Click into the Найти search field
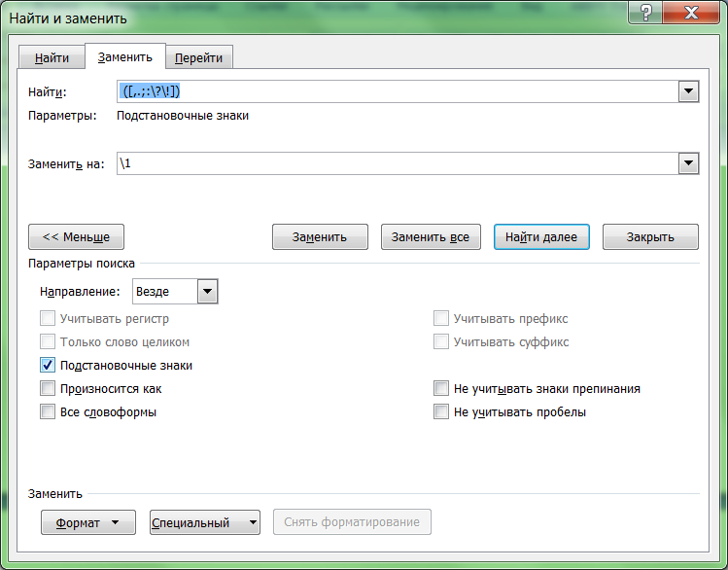Image resolution: width=728 pixels, height=570 pixels. point(398,91)
